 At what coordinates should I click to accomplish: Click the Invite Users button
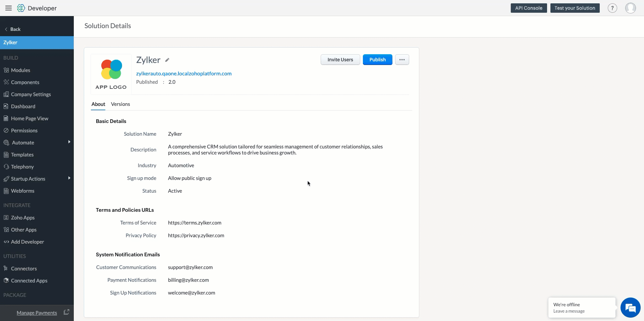340,60
